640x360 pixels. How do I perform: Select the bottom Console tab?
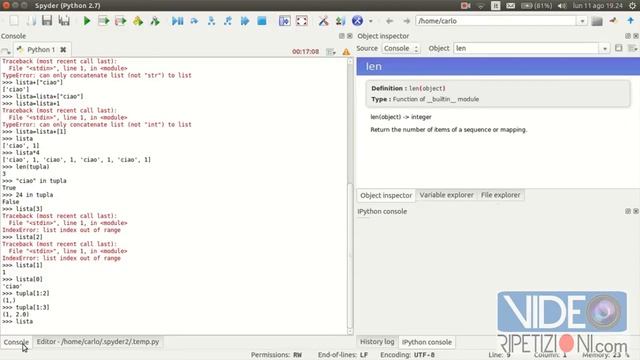16,342
